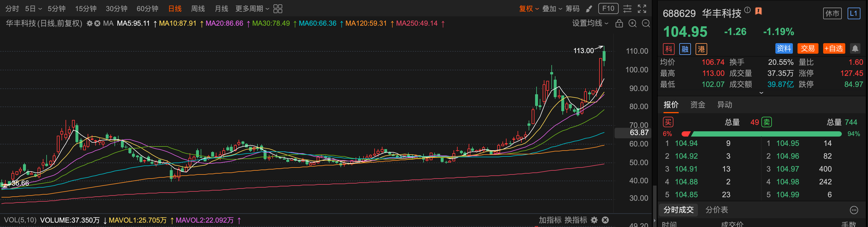The width and height of the screenshot is (868, 227).
Task: Switch to 30分钟 period
Action: click(x=117, y=9)
